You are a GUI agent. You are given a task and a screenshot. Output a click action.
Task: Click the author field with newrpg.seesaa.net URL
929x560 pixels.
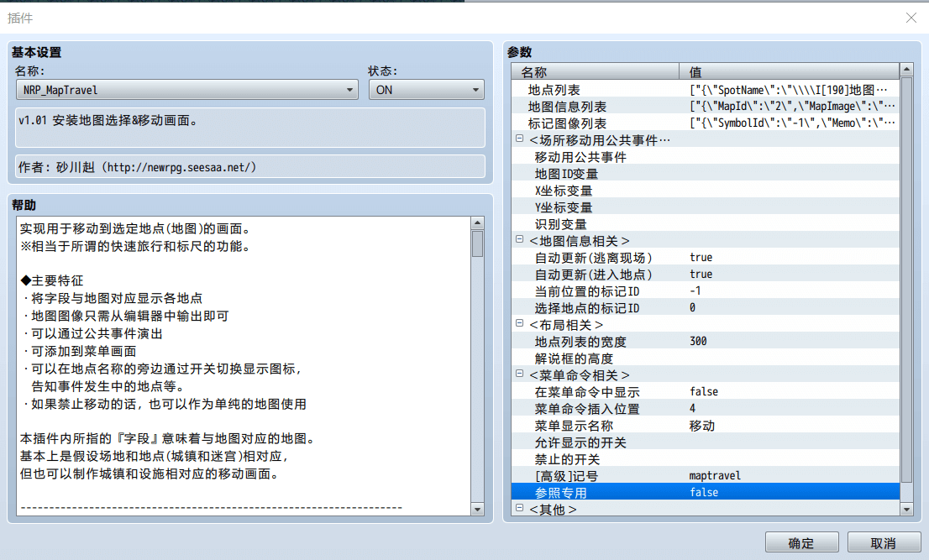[250, 167]
